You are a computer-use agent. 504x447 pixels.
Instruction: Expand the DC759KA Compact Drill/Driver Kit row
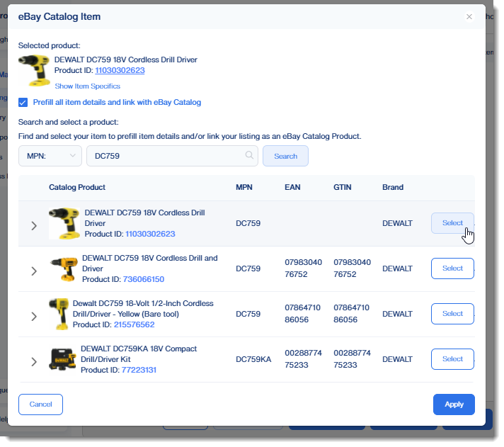34,362
